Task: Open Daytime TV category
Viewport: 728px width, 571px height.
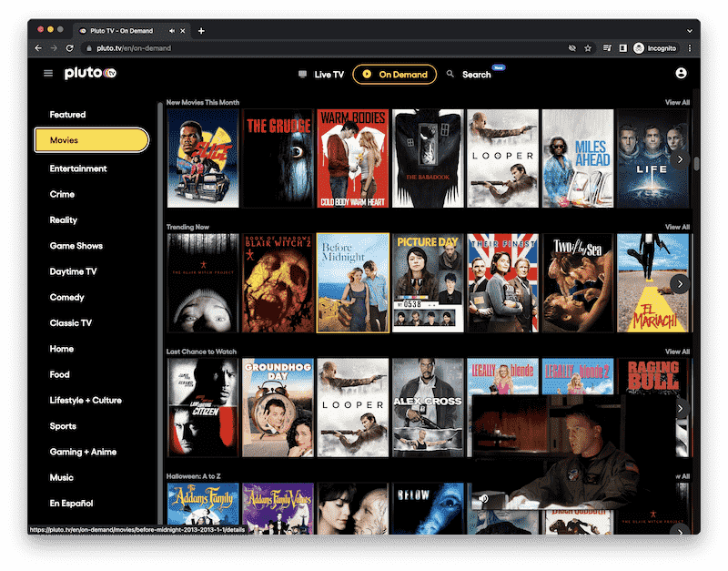Action: click(x=74, y=271)
